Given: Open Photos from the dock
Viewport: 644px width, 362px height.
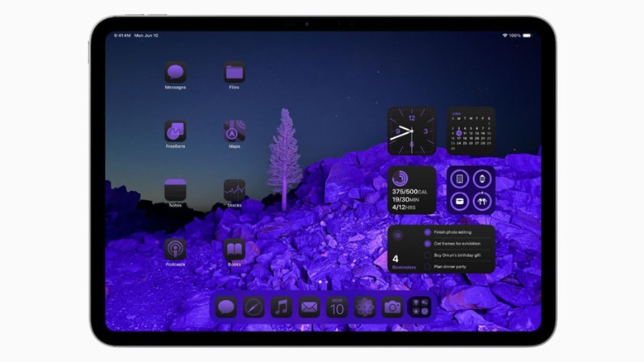Looking at the screenshot, I should (365, 307).
